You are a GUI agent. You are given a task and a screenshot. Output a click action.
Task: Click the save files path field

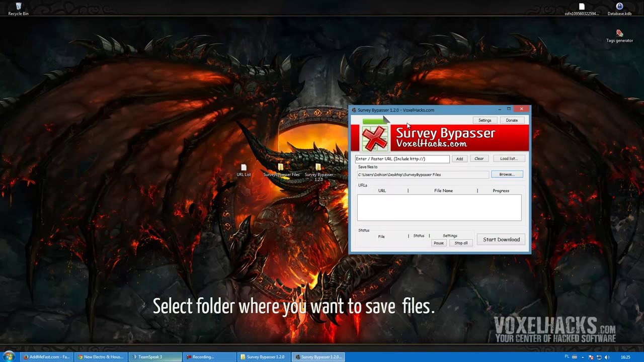click(423, 174)
